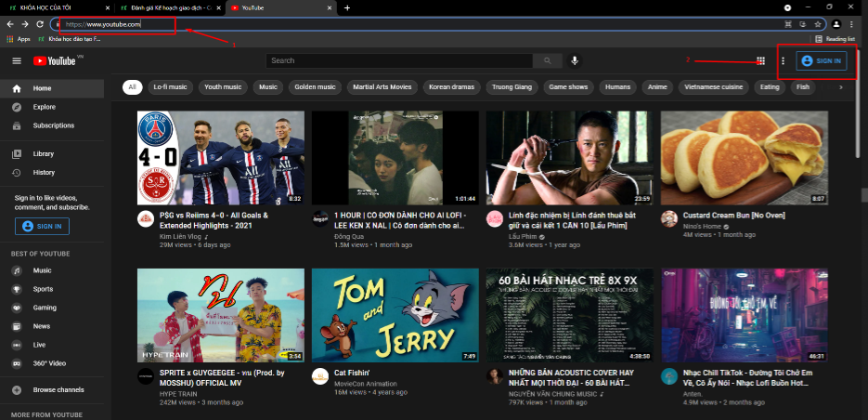Click the top-right SIGN IN button

click(821, 61)
